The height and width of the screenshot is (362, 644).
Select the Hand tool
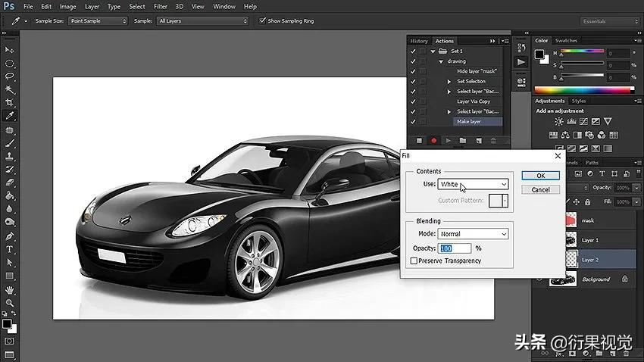click(x=10, y=289)
